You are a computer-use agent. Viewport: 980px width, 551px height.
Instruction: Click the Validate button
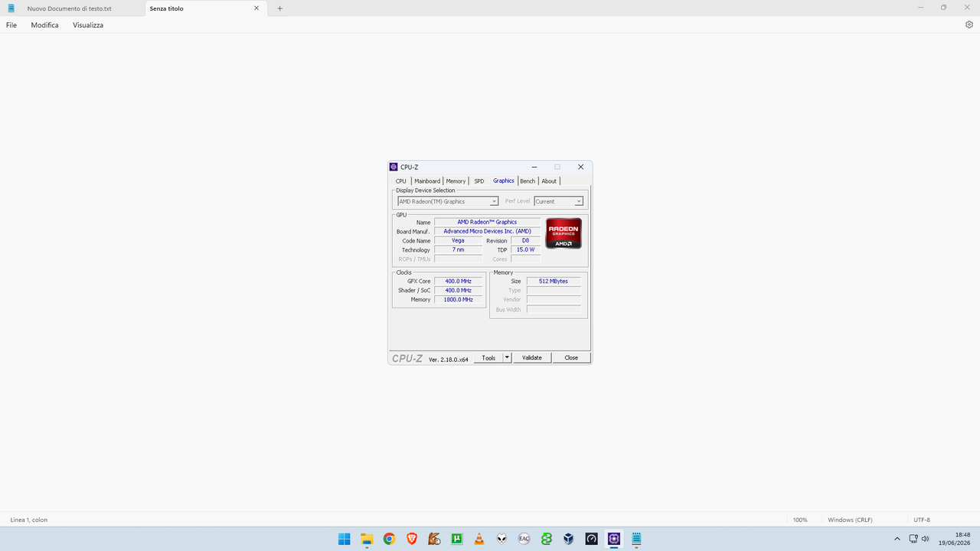(531, 357)
